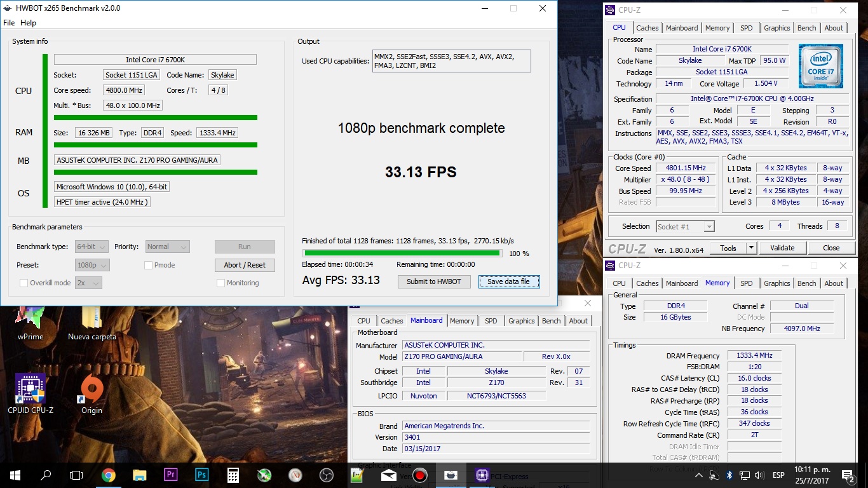Click the DRAM Frequency 1333.4 MHz value

(754, 356)
